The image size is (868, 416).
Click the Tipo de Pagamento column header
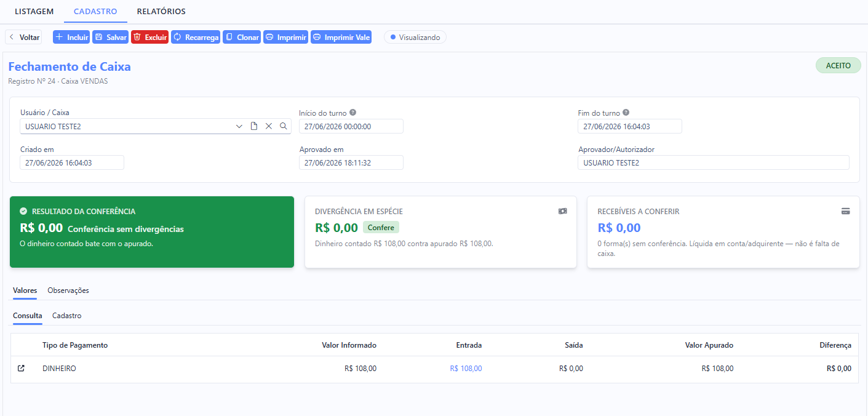(x=75, y=345)
